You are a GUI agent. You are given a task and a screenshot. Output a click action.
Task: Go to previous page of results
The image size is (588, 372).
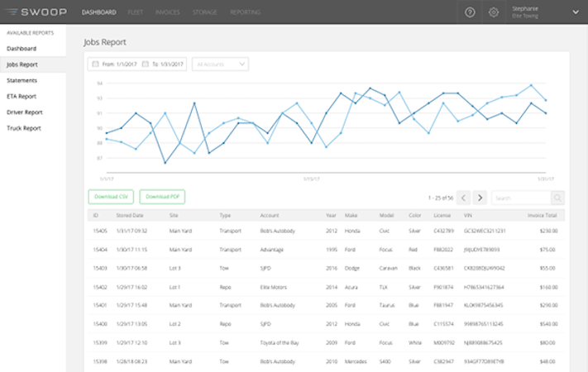tap(463, 198)
